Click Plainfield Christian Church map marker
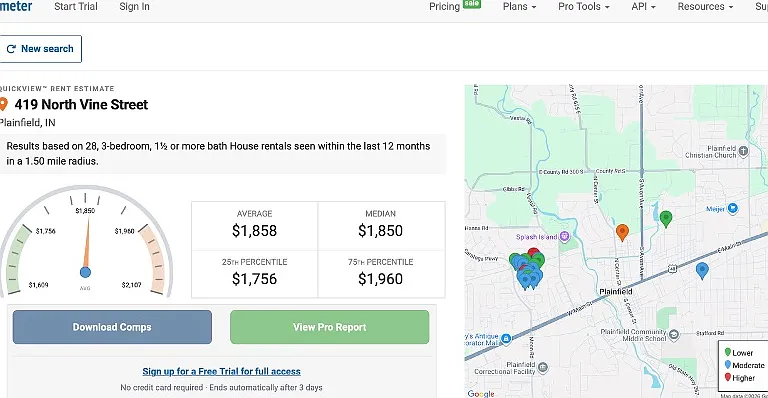Image resolution: width=768 pixels, height=398 pixels. point(743,151)
